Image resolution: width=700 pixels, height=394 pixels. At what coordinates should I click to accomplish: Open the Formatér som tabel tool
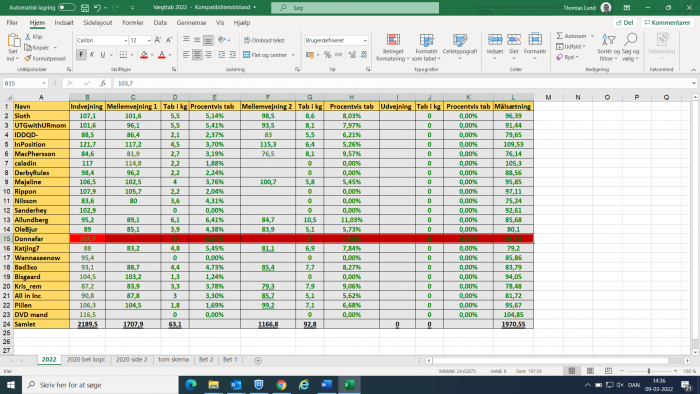pos(426,47)
